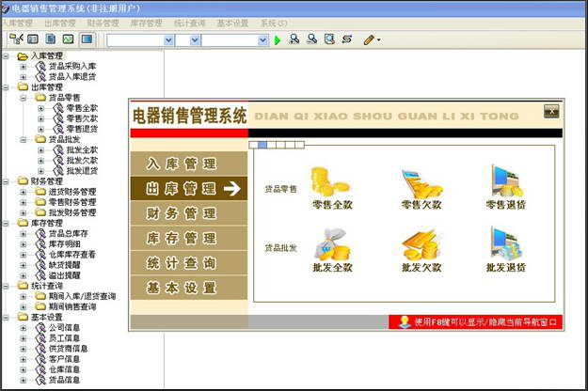The height and width of the screenshot is (391, 588).
Task: Click the tag icon beside 供货商信息
Action: pyautogui.click(x=40, y=349)
